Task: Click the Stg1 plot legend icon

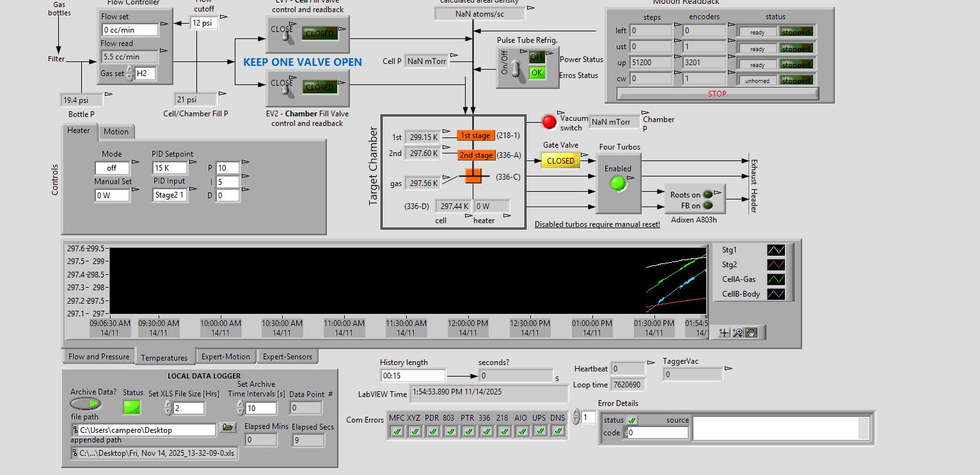Action: 775,250
